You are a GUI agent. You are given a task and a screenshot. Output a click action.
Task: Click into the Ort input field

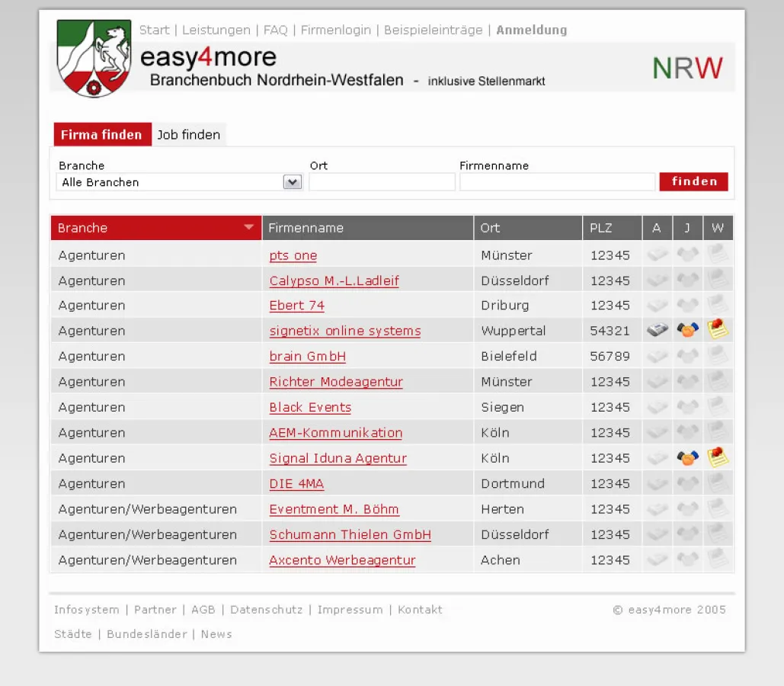click(382, 182)
